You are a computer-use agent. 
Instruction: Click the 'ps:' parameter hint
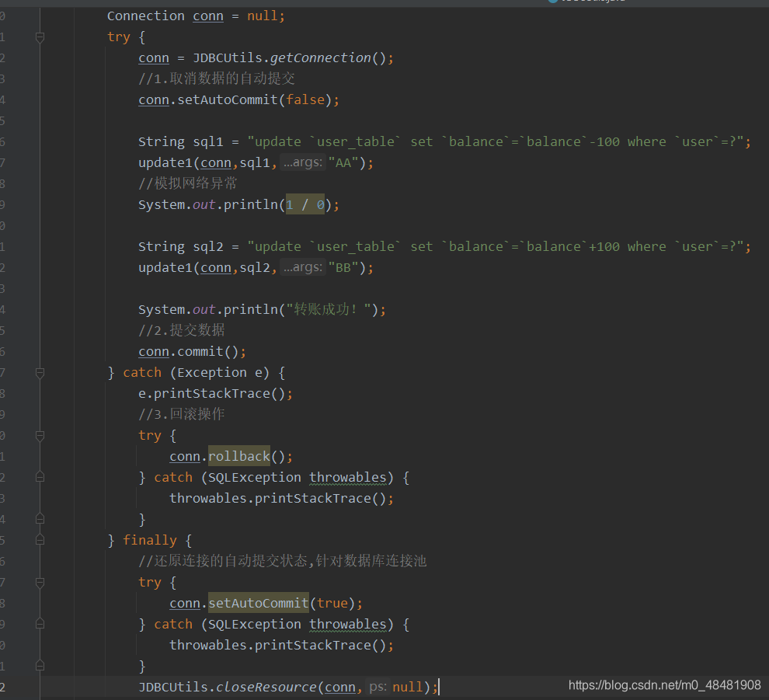coord(378,687)
